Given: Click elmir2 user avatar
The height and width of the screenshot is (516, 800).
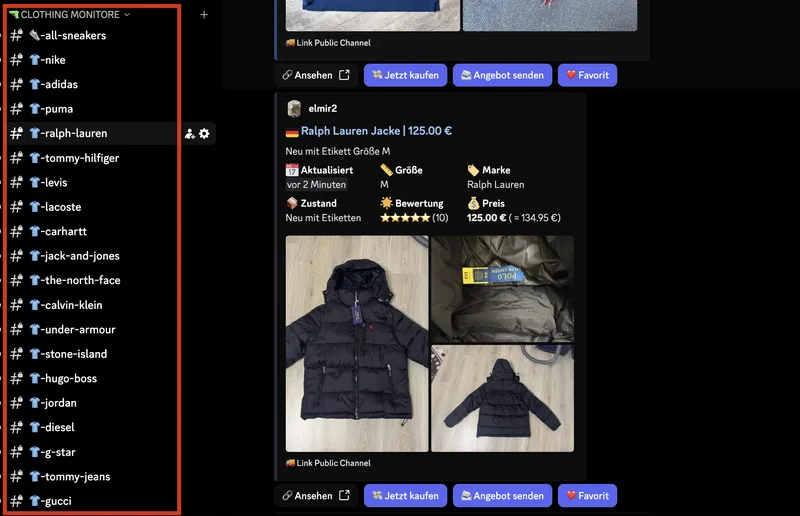Looking at the screenshot, I should coord(294,109).
